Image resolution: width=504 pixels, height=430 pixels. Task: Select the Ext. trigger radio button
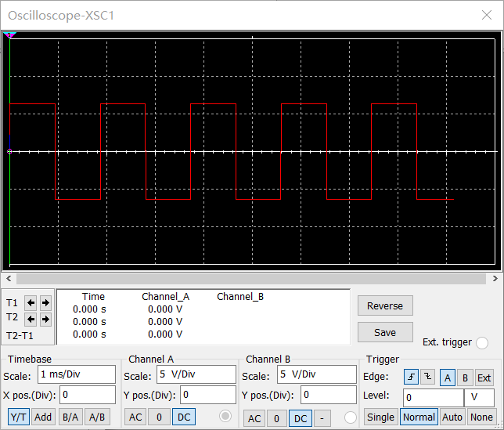pyautogui.click(x=482, y=342)
